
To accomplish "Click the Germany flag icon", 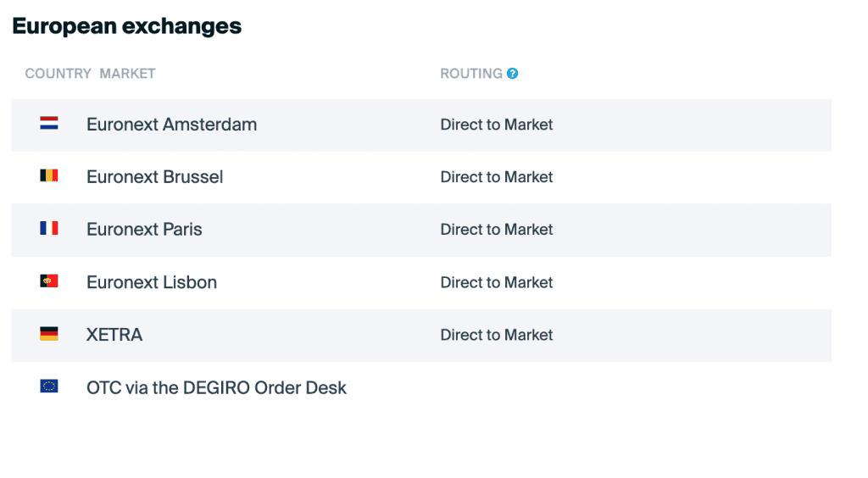I will coord(49,334).
